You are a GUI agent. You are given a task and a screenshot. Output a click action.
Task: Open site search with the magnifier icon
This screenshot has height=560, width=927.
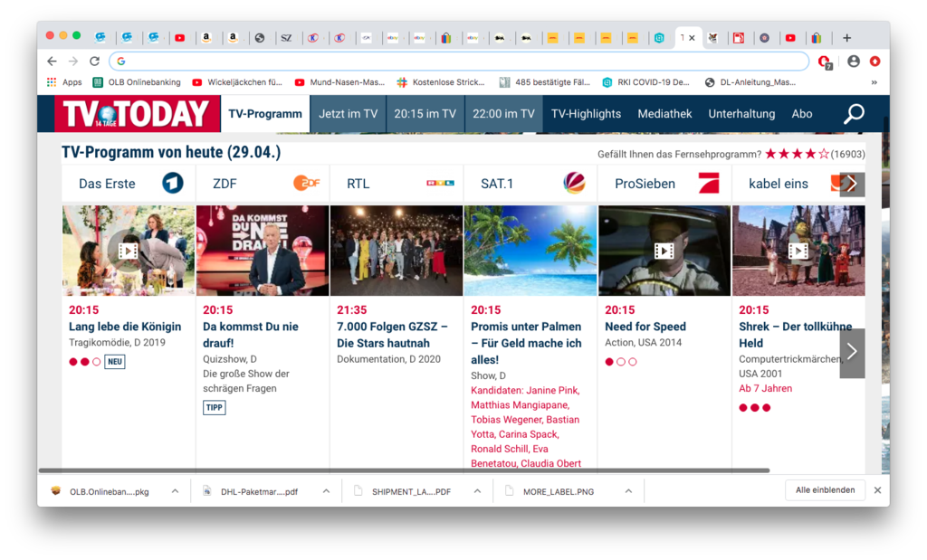tap(854, 113)
